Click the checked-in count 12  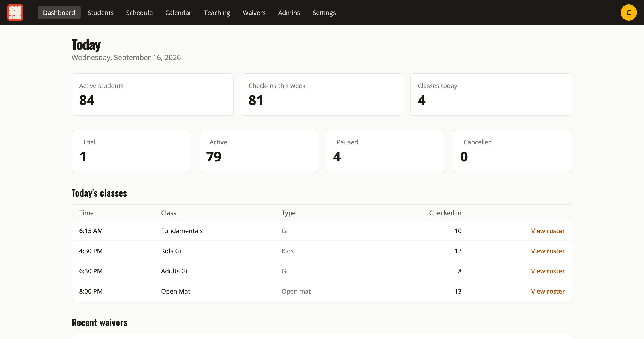tap(458, 251)
